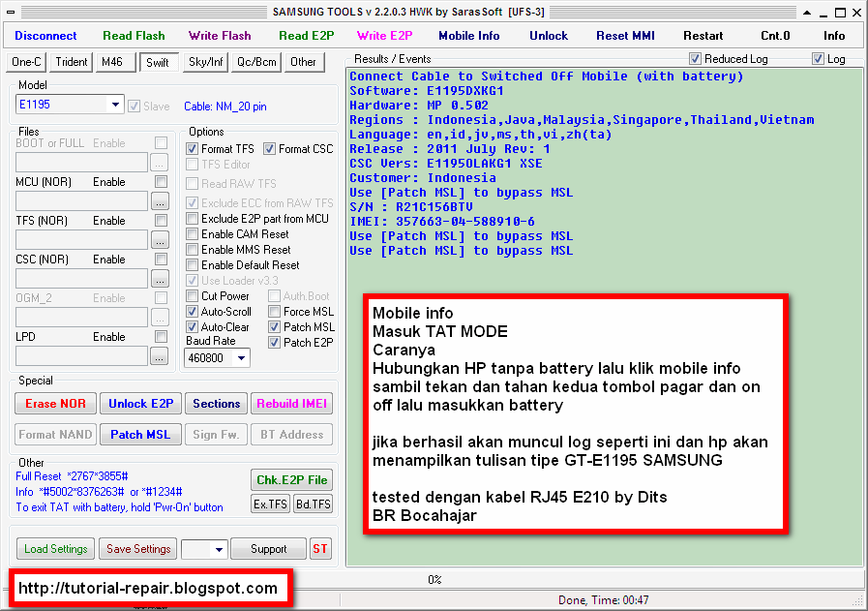Click the Chk.E2P File button
Viewport: 868px width, 611px height.
(x=291, y=480)
